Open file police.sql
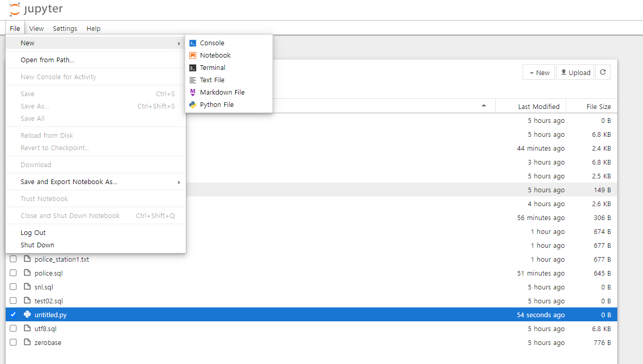 click(48, 273)
